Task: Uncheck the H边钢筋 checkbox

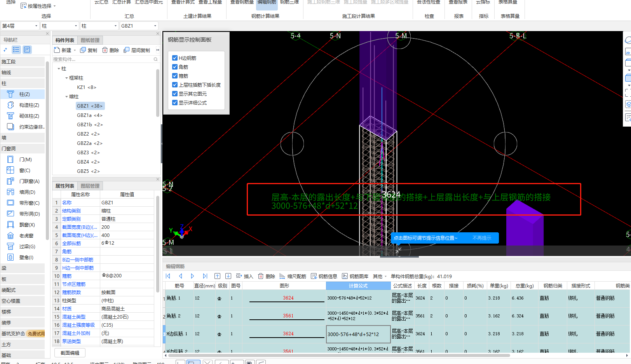Action: (175, 58)
